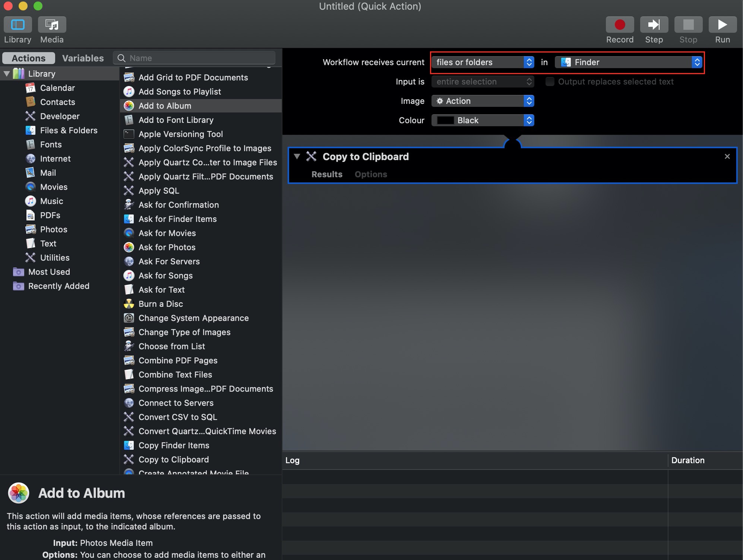Open the entire selection dropdown

[x=483, y=82]
